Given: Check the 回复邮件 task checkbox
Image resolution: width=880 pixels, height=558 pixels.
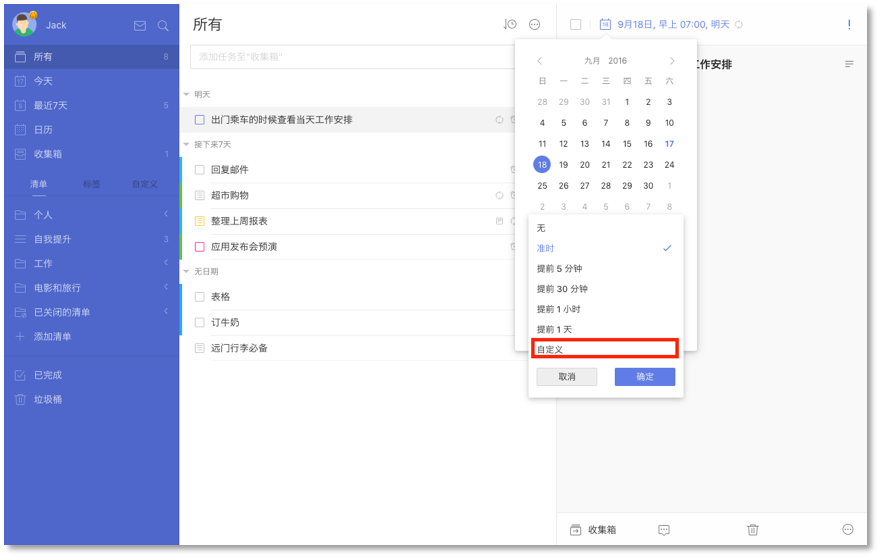Looking at the screenshot, I should pyautogui.click(x=200, y=170).
